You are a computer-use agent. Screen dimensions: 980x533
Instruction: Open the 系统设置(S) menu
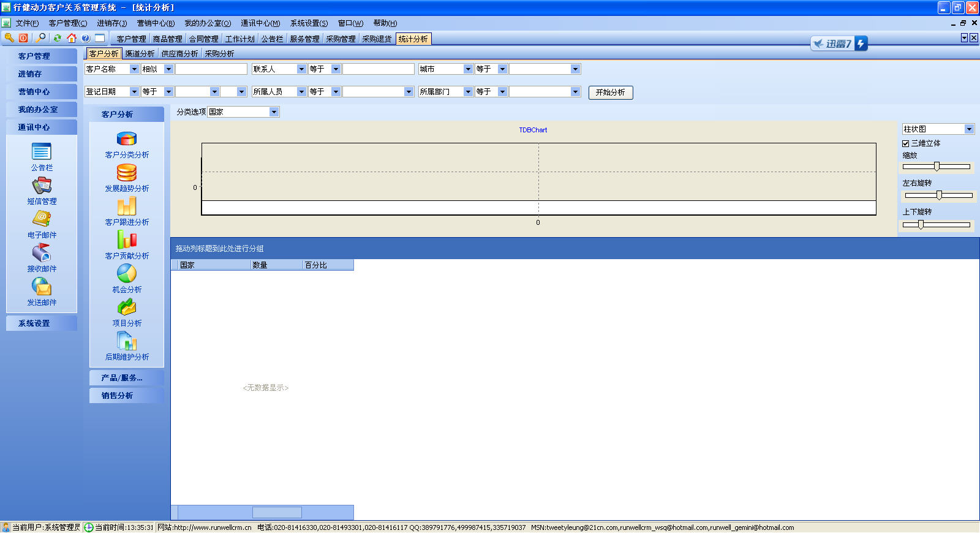point(309,23)
